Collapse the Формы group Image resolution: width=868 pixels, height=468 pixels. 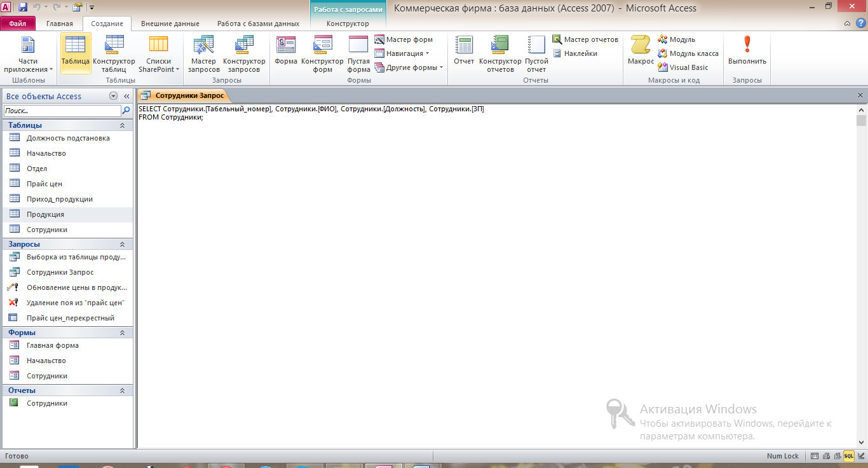coord(122,333)
